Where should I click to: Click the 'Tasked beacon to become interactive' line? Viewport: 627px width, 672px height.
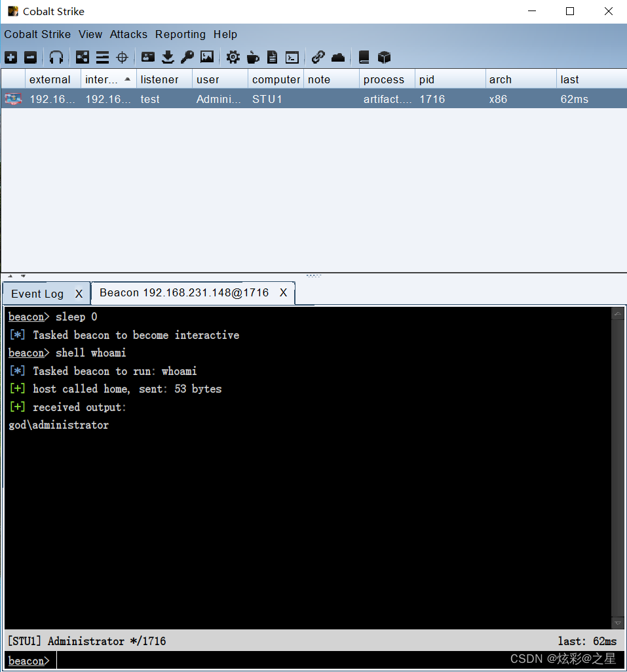[x=136, y=335]
